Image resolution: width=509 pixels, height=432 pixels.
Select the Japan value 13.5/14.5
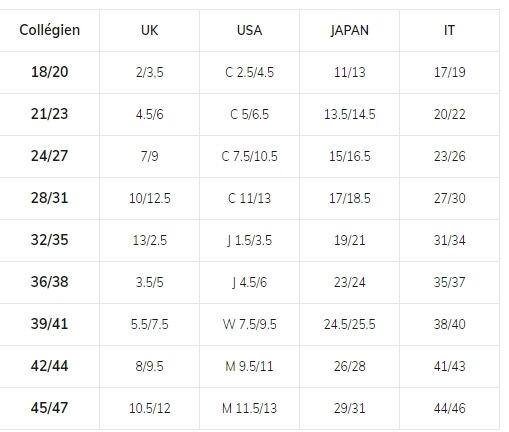tap(350, 114)
